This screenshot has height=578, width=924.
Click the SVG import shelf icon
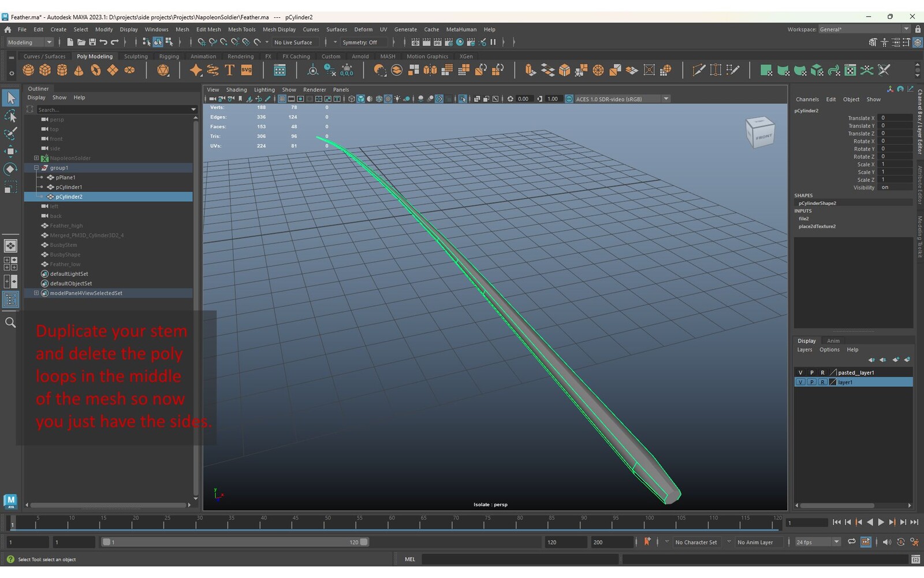pos(247,70)
